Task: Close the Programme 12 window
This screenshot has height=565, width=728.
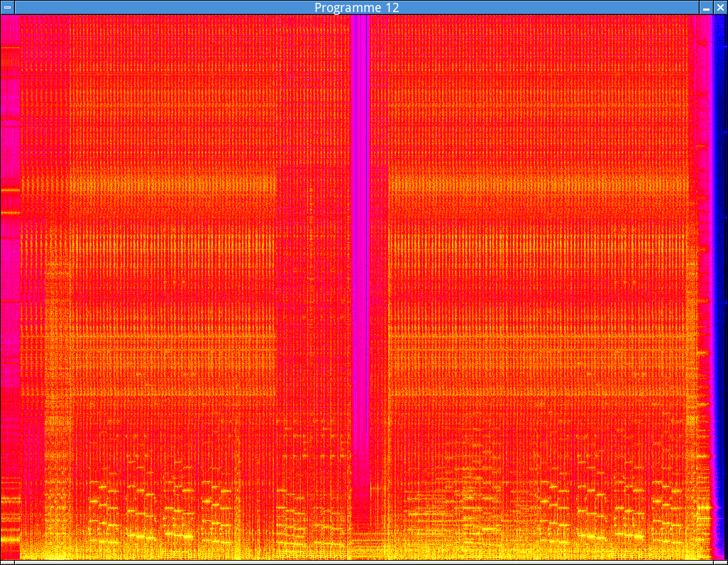Action: (x=720, y=7)
